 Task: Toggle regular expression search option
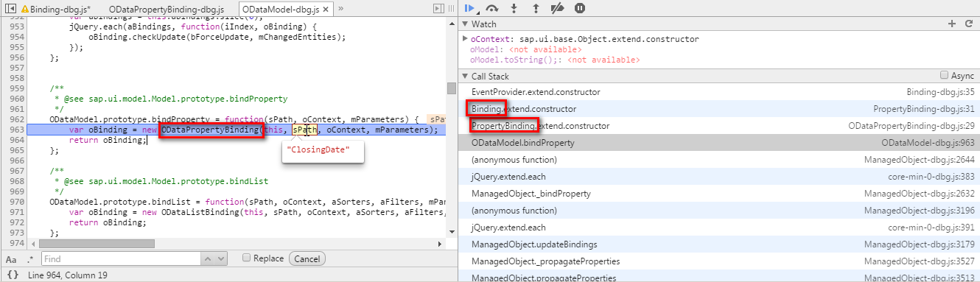(30, 259)
